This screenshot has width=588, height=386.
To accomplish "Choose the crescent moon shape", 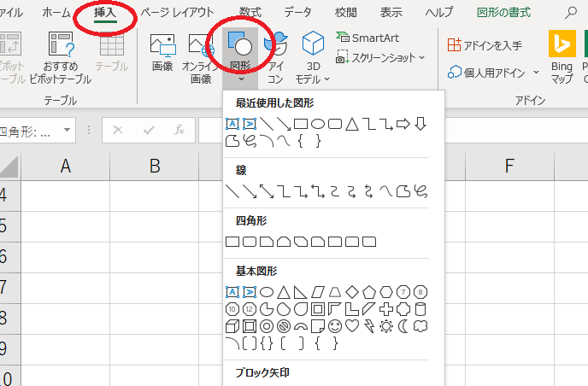I will 403,326.
